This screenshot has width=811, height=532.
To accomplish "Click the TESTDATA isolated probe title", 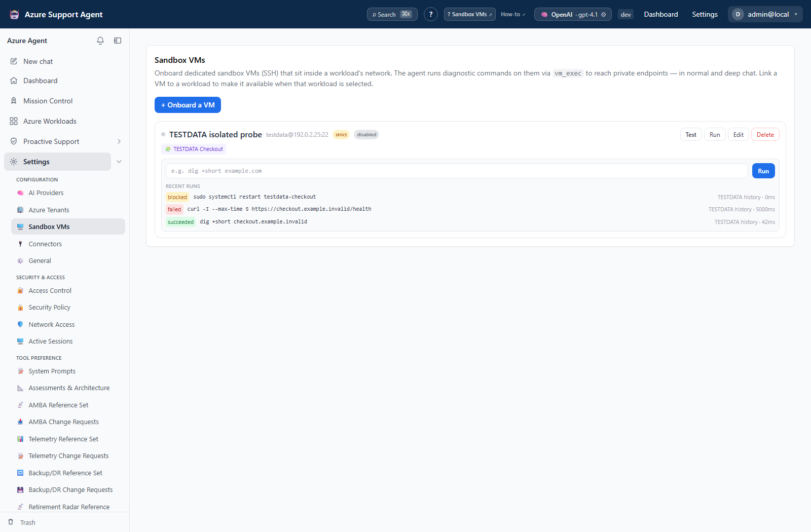I will coord(215,134).
